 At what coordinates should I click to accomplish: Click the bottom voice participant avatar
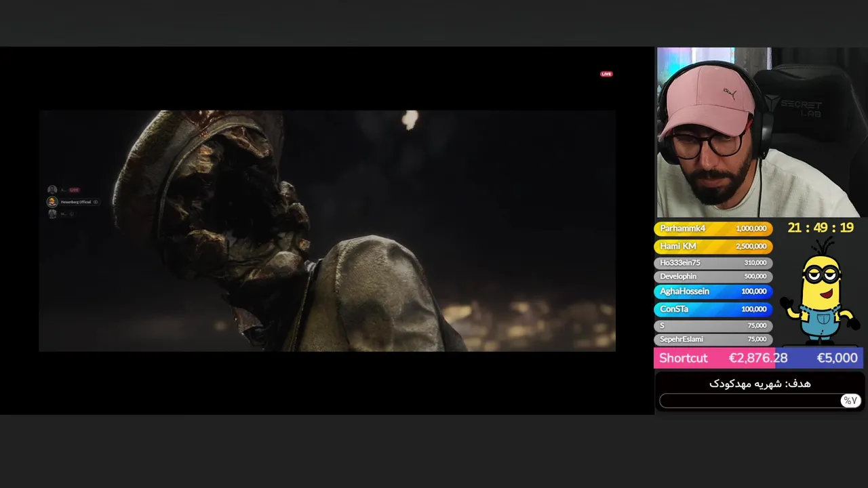(x=52, y=213)
